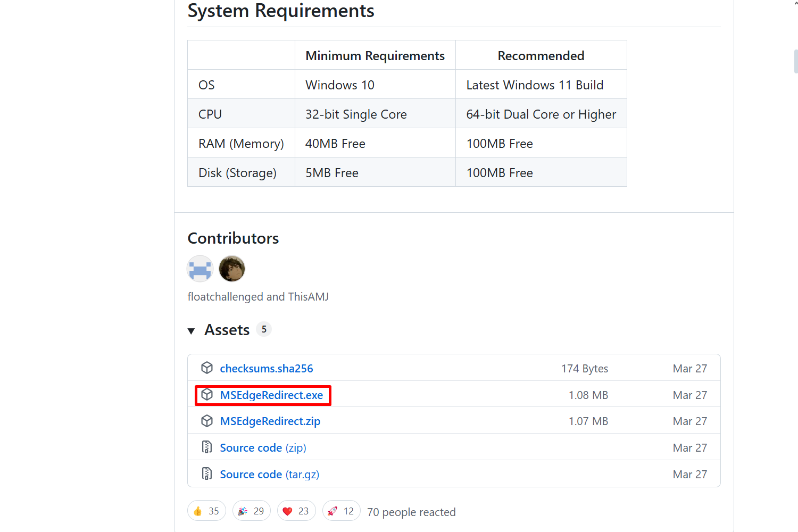798x532 pixels.
Task: Click the 'RAM (Memory)' row label
Action: 241,144
